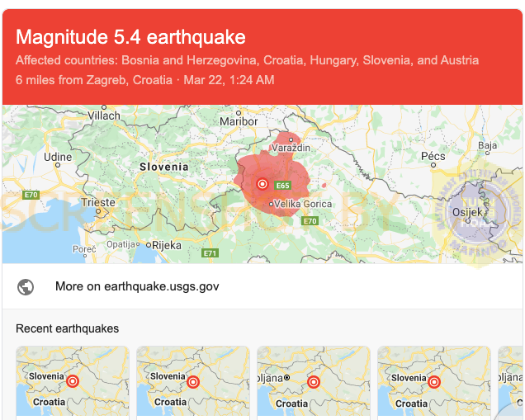Click the epicenter marker near Zagreb
Screen dimensions: 525x420
pos(262,184)
